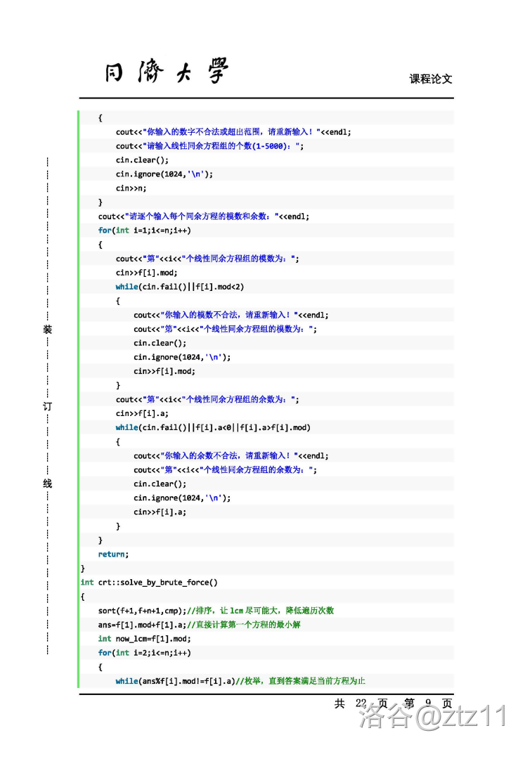Click the while line checking f[i].a<0
The width and height of the screenshot is (532, 759).
coord(213,427)
